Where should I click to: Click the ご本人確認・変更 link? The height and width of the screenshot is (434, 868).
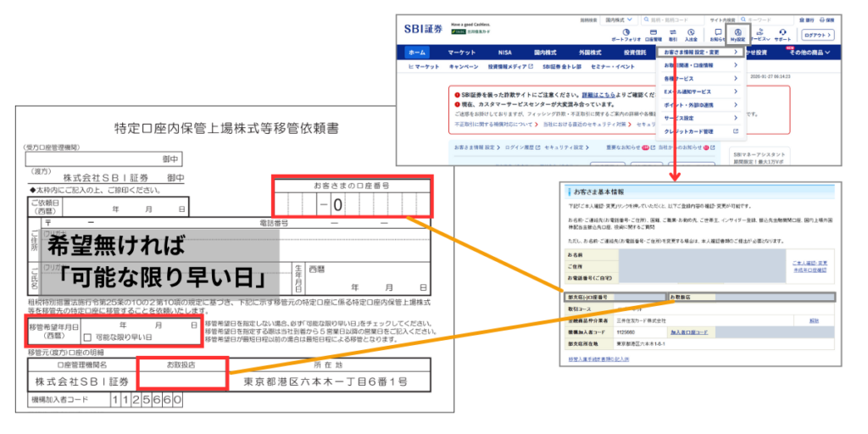[810, 263]
